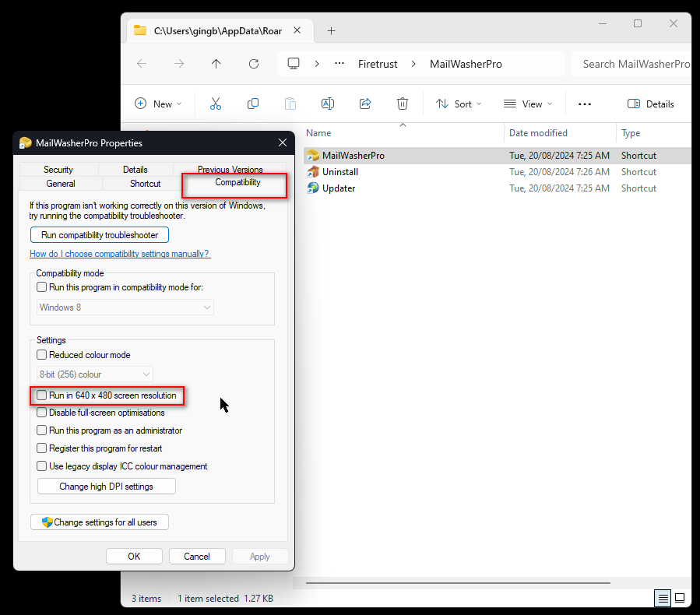This screenshot has height=615, width=700.
Task: Switch to the General tab
Action: [x=61, y=184]
